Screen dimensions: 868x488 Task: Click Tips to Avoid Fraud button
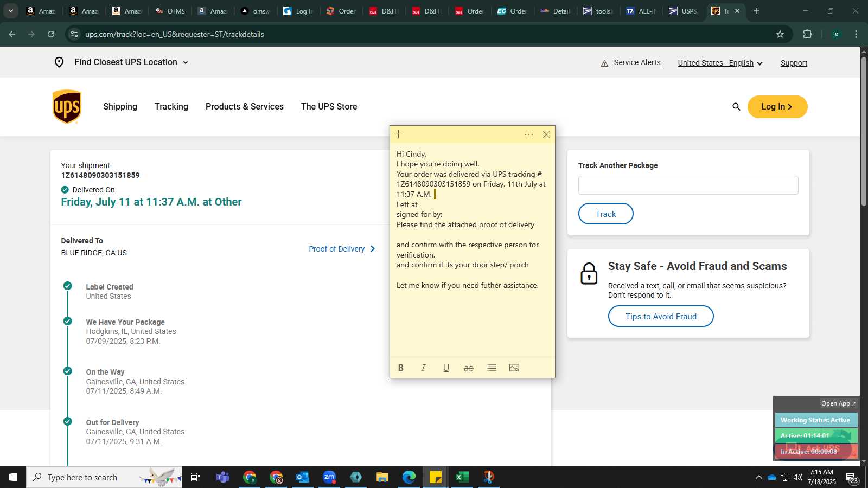(x=661, y=316)
